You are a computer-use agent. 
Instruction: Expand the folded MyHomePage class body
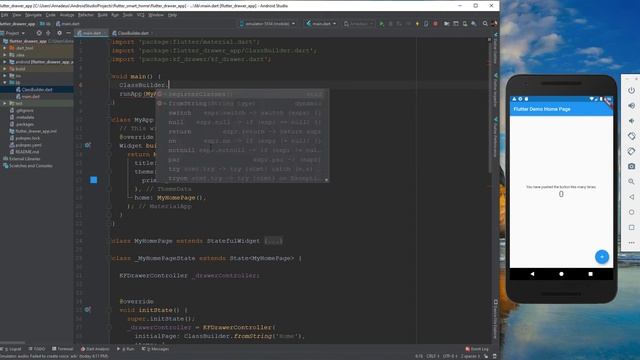(273, 241)
